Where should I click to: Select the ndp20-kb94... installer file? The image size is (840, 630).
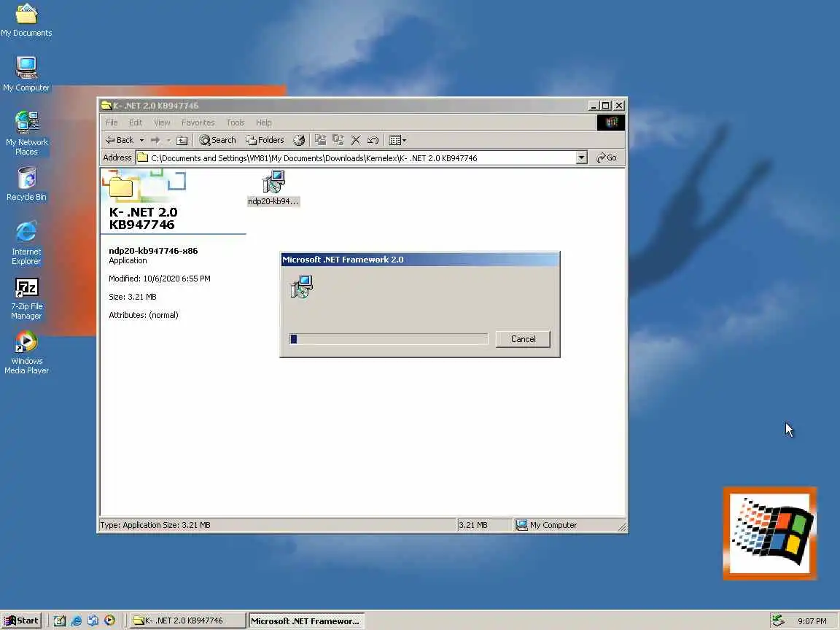click(x=273, y=188)
